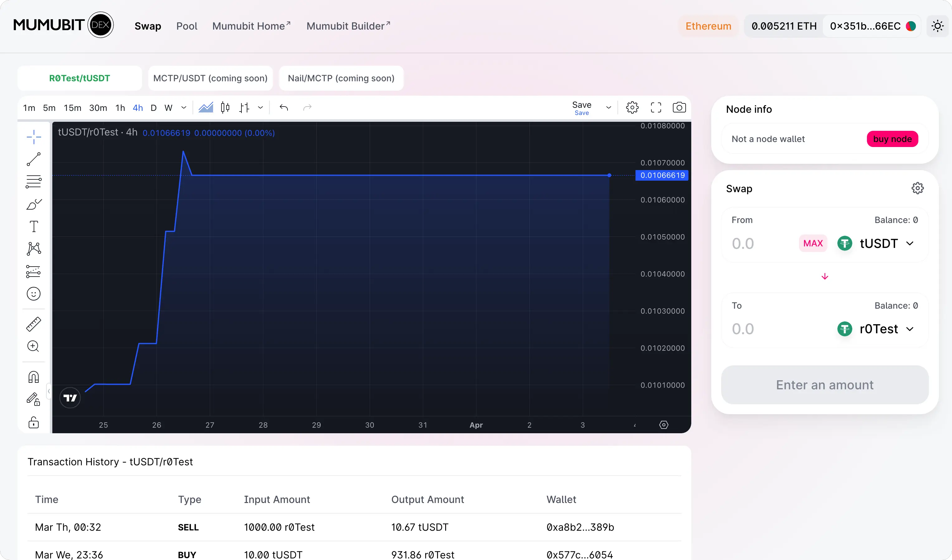Switch to the Pool page
Image resolution: width=952 pixels, height=560 pixels.
click(x=187, y=26)
